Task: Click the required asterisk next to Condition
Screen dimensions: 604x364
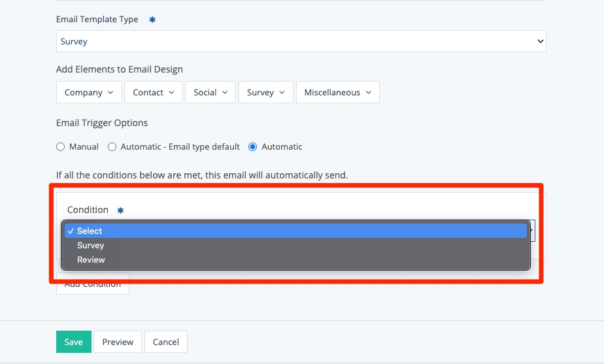Action: pyautogui.click(x=120, y=210)
